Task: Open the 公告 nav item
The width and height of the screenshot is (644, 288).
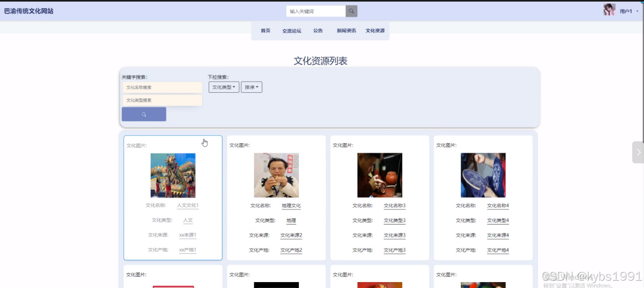Action: click(x=318, y=31)
